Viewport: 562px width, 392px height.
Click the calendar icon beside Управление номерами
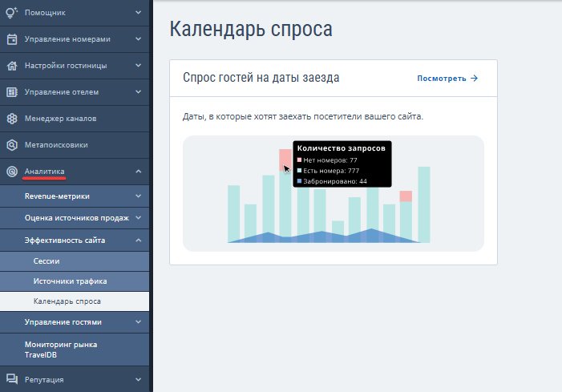pyautogui.click(x=12, y=39)
